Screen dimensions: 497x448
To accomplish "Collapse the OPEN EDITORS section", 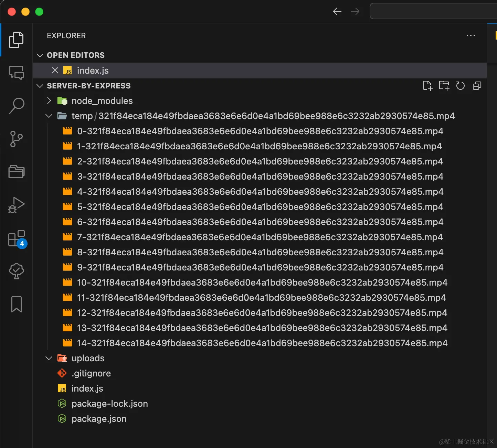I will [40, 55].
